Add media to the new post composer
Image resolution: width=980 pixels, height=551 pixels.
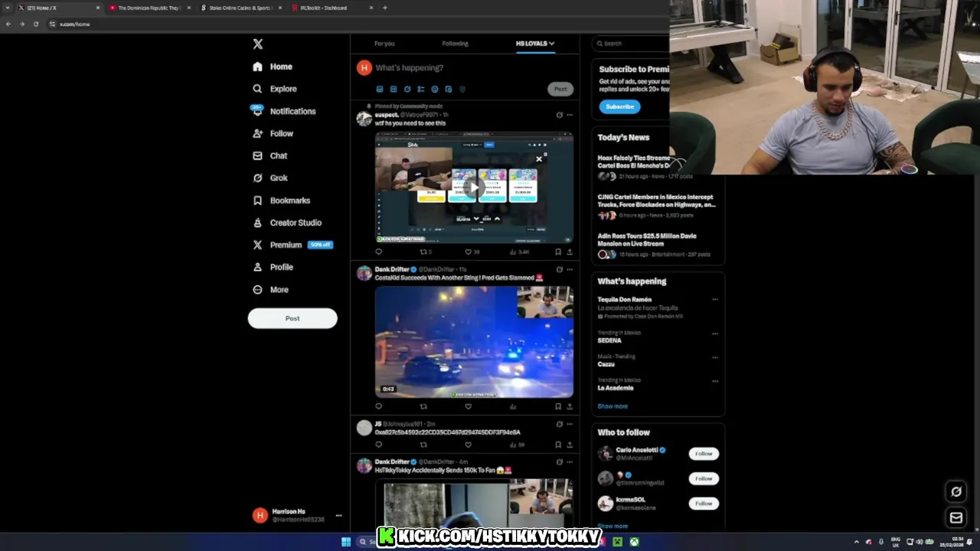[x=380, y=89]
